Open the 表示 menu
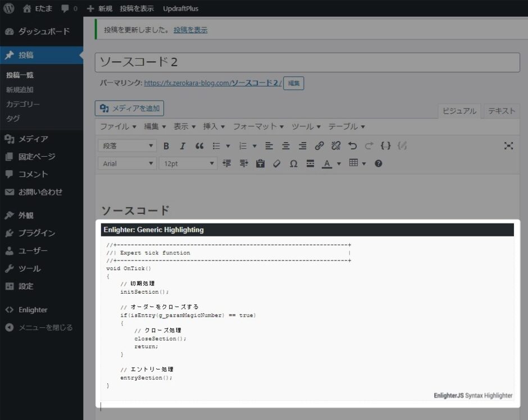 185,126
